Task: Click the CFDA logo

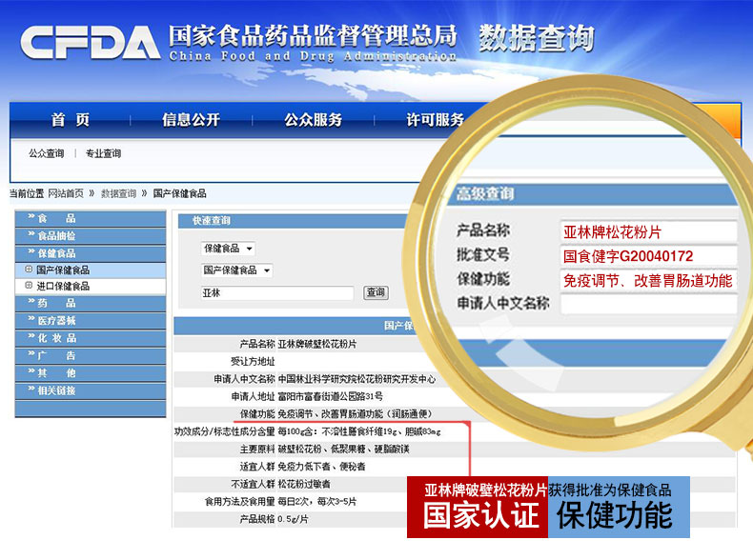Action: [90, 42]
